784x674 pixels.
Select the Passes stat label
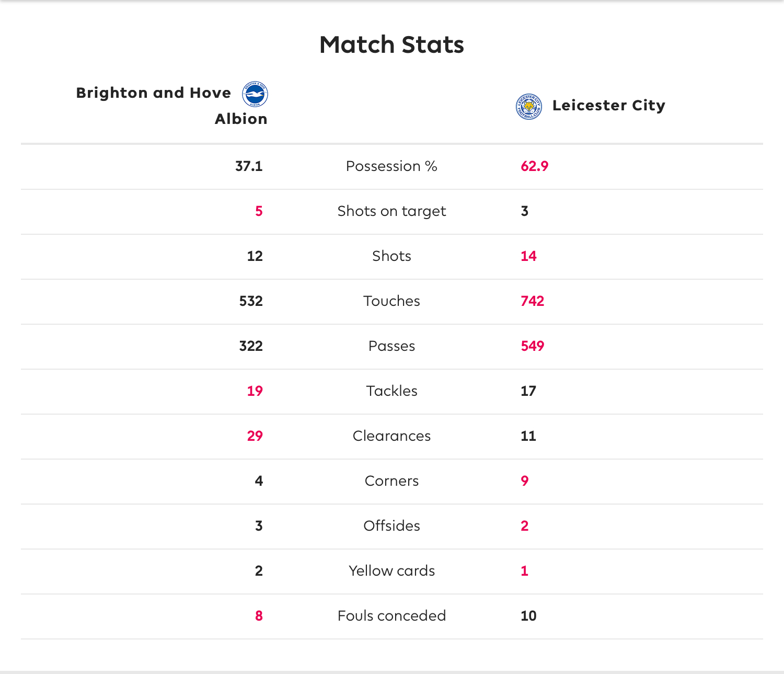click(392, 346)
